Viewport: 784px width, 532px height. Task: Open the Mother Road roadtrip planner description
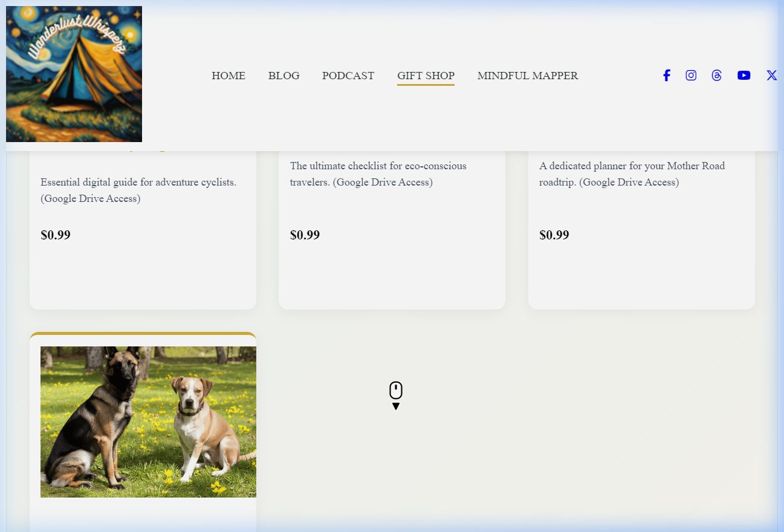[632, 174]
